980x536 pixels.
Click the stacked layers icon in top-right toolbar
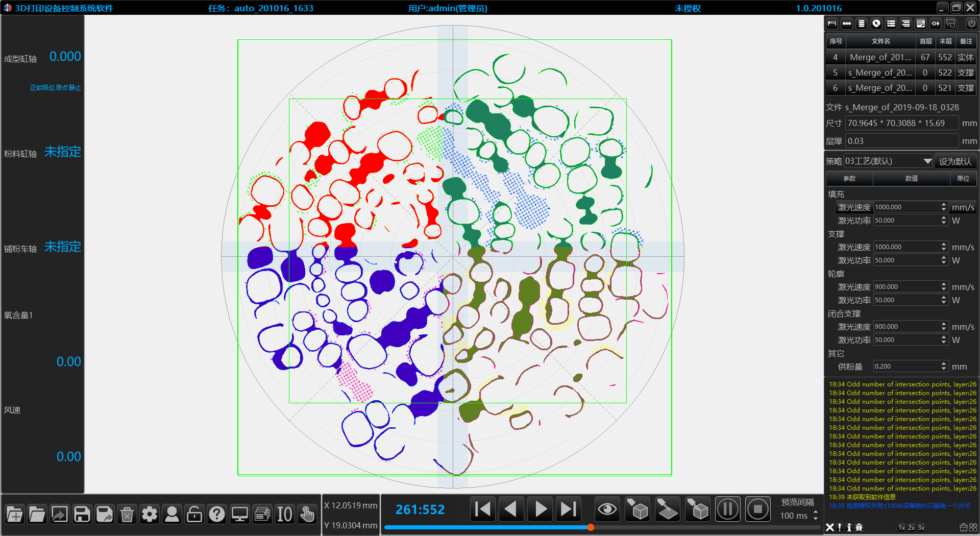click(862, 23)
